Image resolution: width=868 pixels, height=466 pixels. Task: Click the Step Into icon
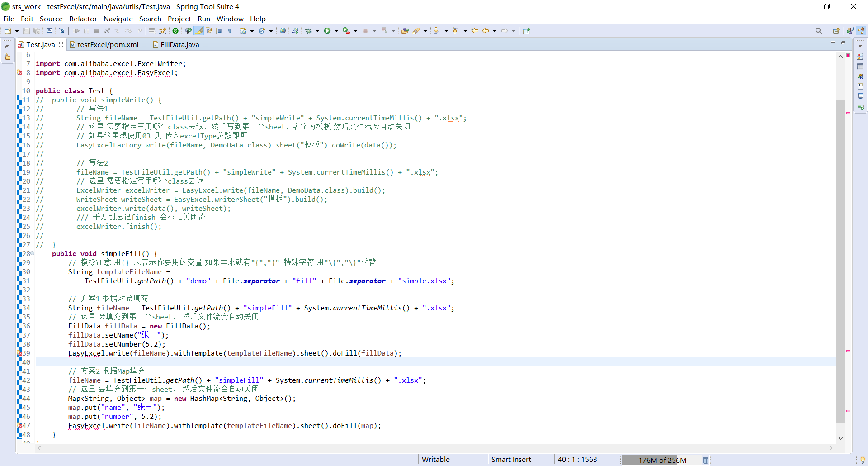coord(118,31)
